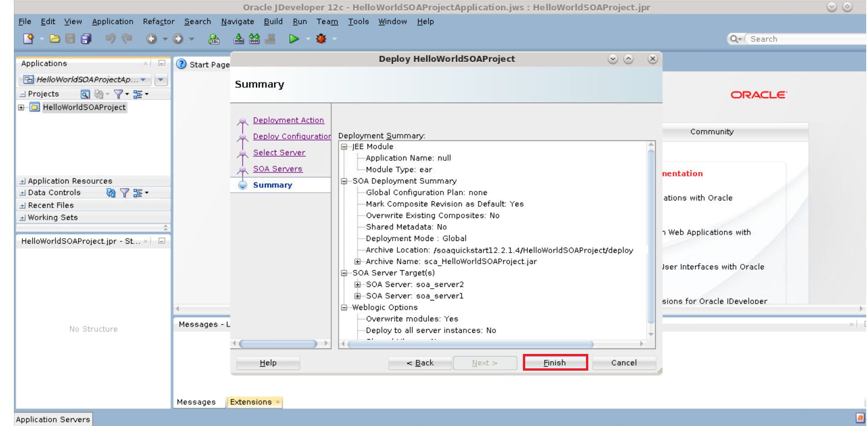The image size is (868, 426).
Task: Click the Data Controls display options icon
Action: [138, 193]
